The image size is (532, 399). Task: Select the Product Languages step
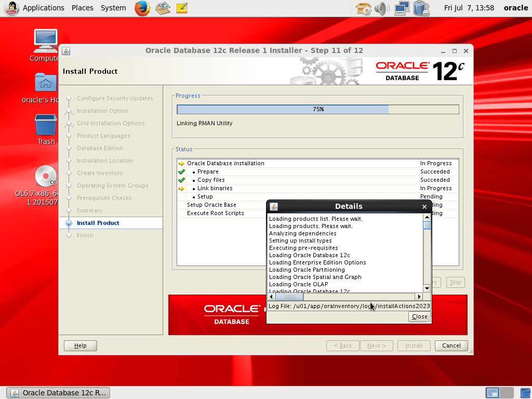(x=103, y=136)
